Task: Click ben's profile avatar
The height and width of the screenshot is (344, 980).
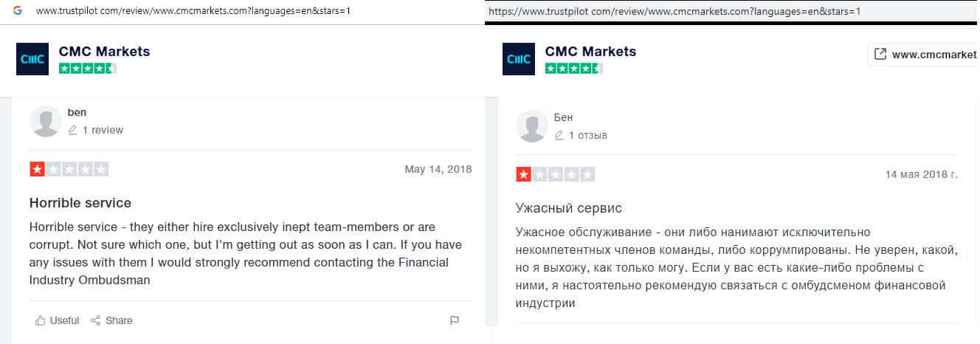Action: coord(45,121)
